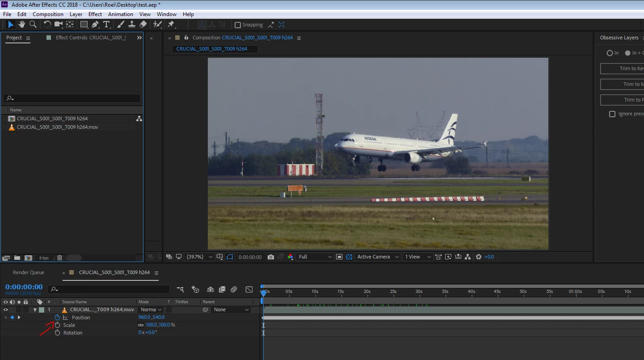644x360 pixels.
Task: Open the layer Normal blending mode dropdown
Action: coord(151,309)
